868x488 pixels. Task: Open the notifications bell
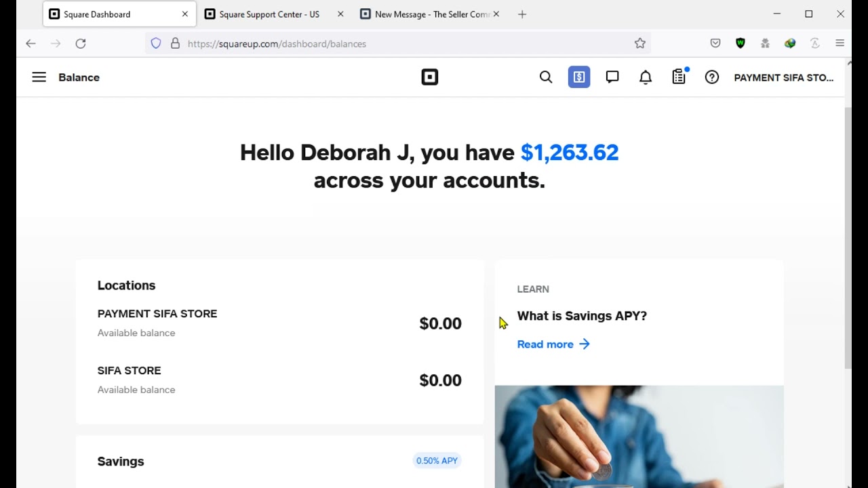[x=646, y=77]
